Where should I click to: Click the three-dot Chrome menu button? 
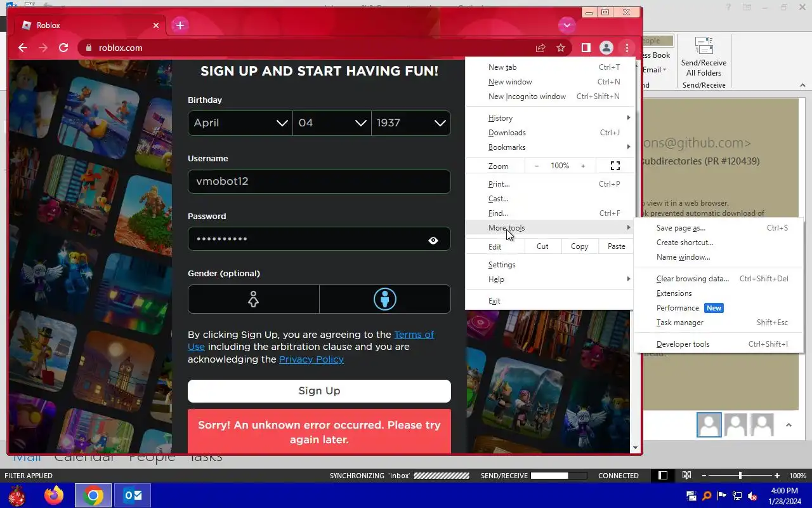tap(627, 48)
